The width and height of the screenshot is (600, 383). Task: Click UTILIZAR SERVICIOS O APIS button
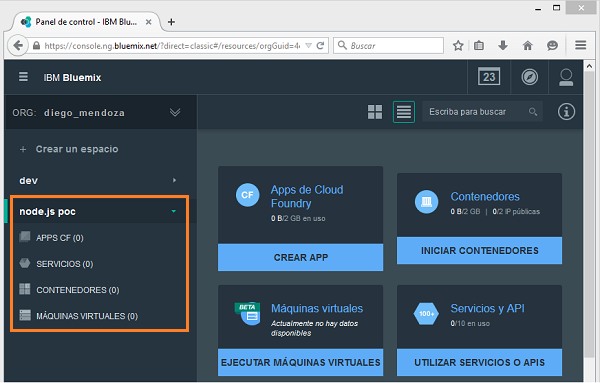479,362
